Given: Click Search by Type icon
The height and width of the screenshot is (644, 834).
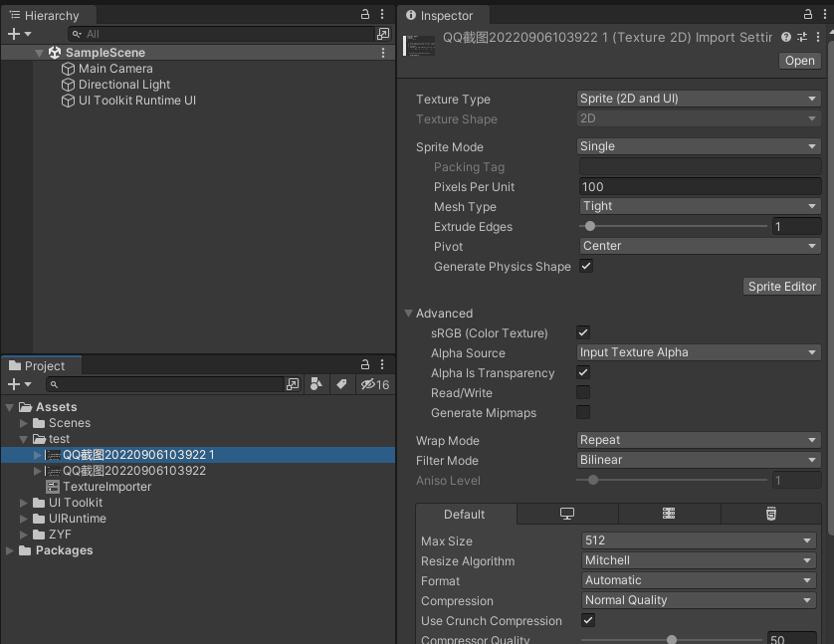Looking at the screenshot, I should [x=316, y=384].
